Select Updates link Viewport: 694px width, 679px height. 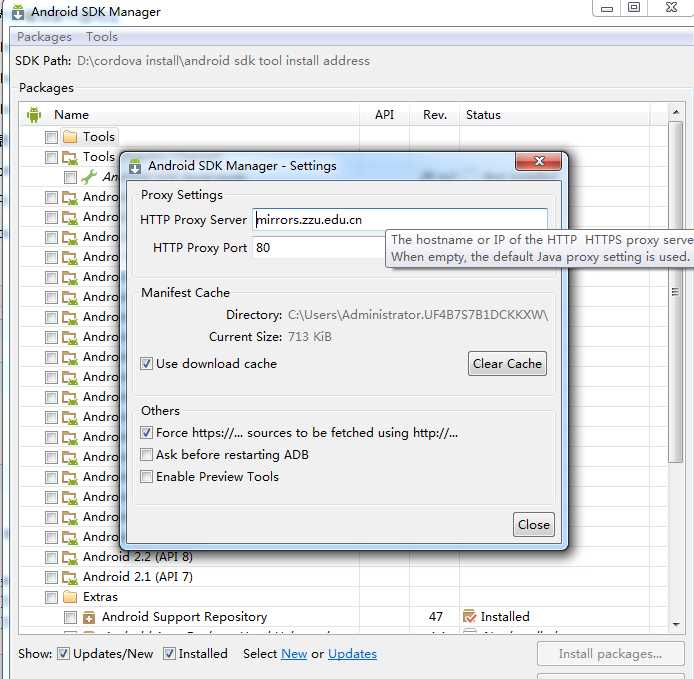tap(352, 654)
